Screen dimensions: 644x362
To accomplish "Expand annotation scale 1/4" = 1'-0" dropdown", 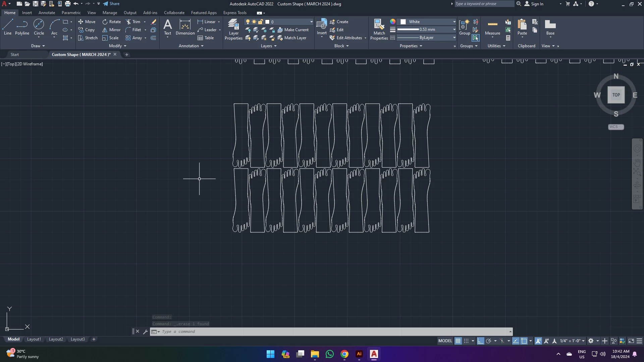I will 583,341.
